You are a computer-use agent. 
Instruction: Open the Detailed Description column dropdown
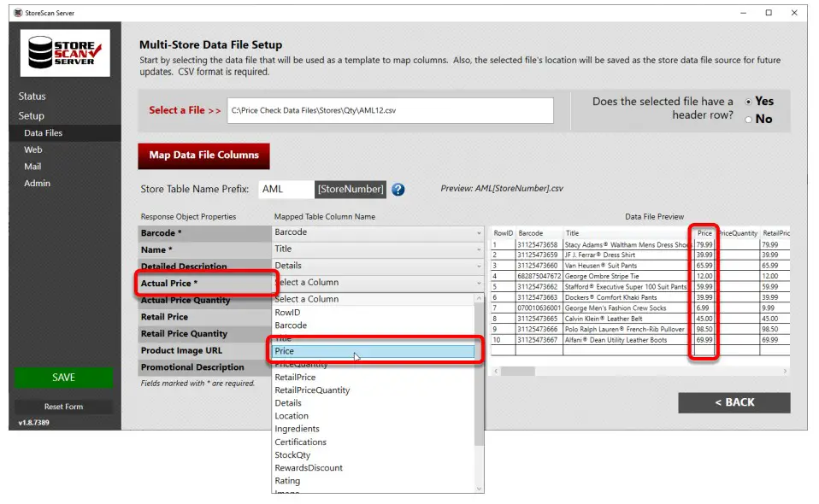378,266
